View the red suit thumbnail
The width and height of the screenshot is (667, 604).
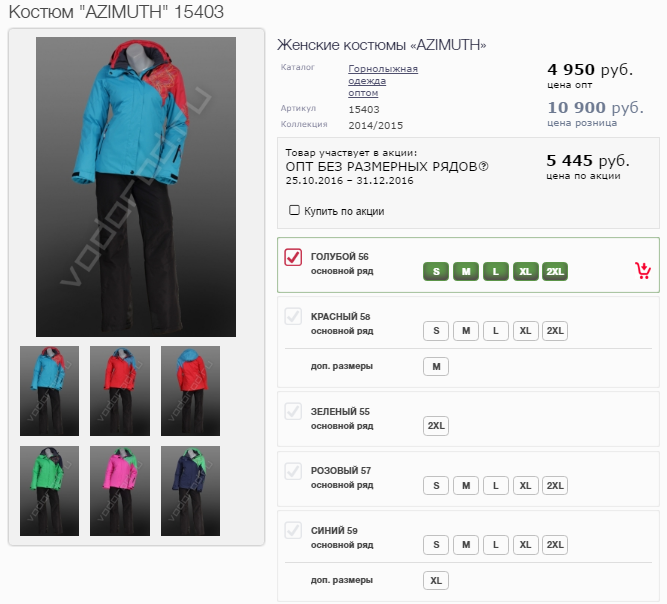[x=120, y=376]
